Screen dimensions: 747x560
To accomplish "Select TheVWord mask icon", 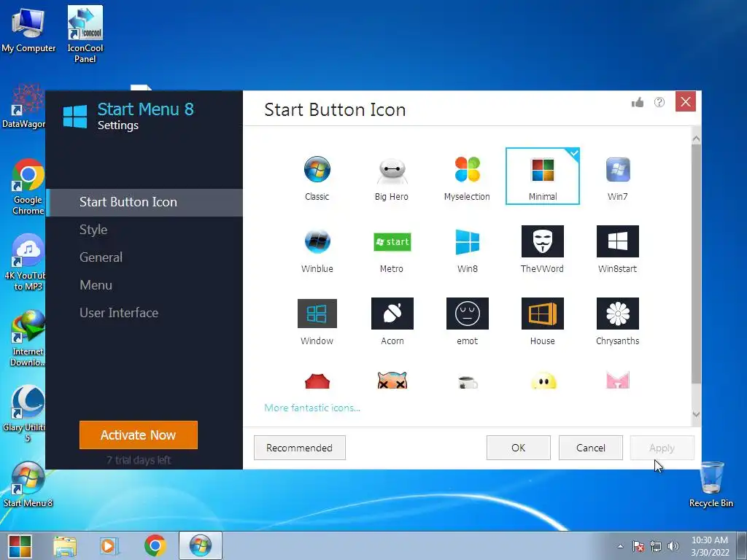I will tap(542, 249).
